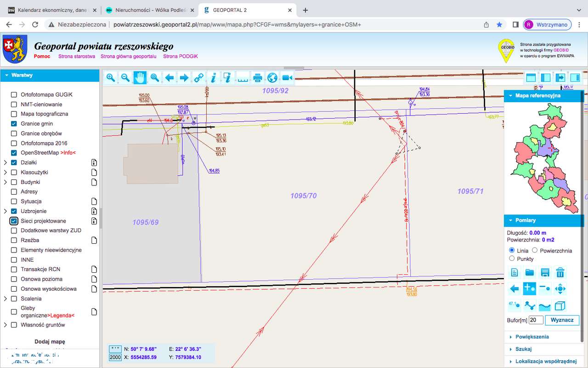This screenshot has height=368, width=588.
Task: Open the Strona starostwa link
Action: [x=76, y=57]
